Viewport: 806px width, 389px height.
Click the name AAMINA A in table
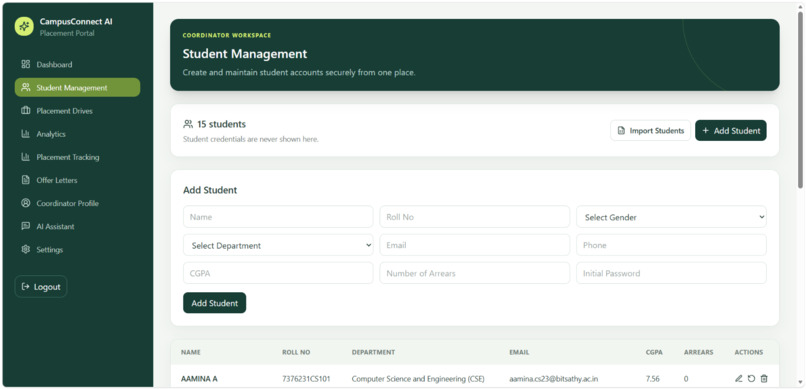click(199, 379)
